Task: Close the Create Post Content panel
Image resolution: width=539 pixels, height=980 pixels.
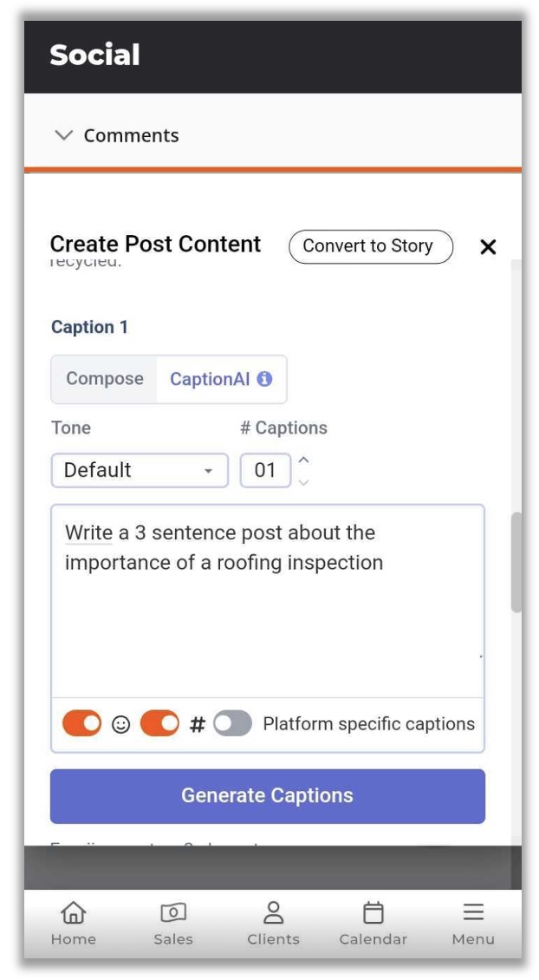Action: (x=488, y=247)
